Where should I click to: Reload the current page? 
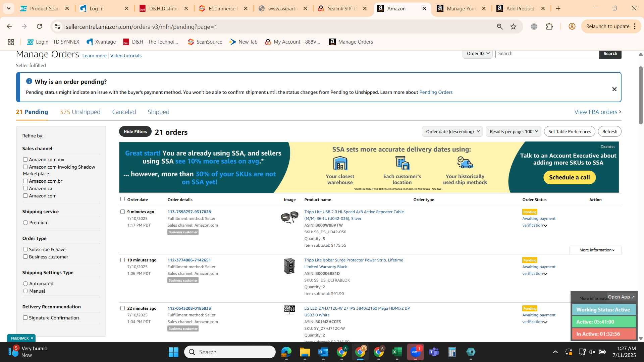[x=40, y=26]
